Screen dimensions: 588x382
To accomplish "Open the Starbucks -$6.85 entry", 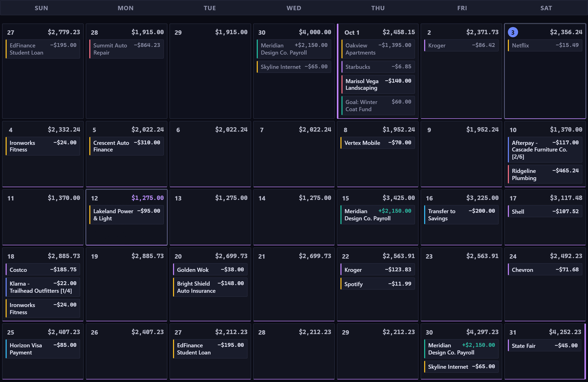I will click(378, 67).
